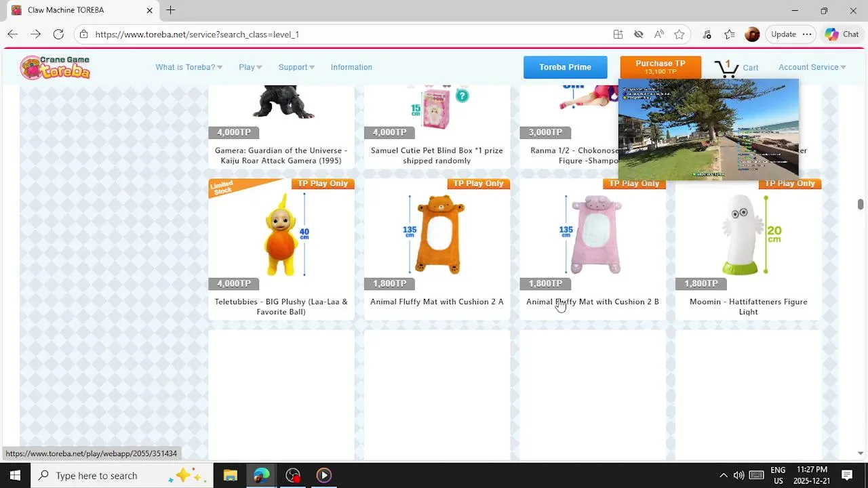The width and height of the screenshot is (868, 488).
Task: Click Gamera: Guardian of the Universe title
Action: pyautogui.click(x=281, y=155)
